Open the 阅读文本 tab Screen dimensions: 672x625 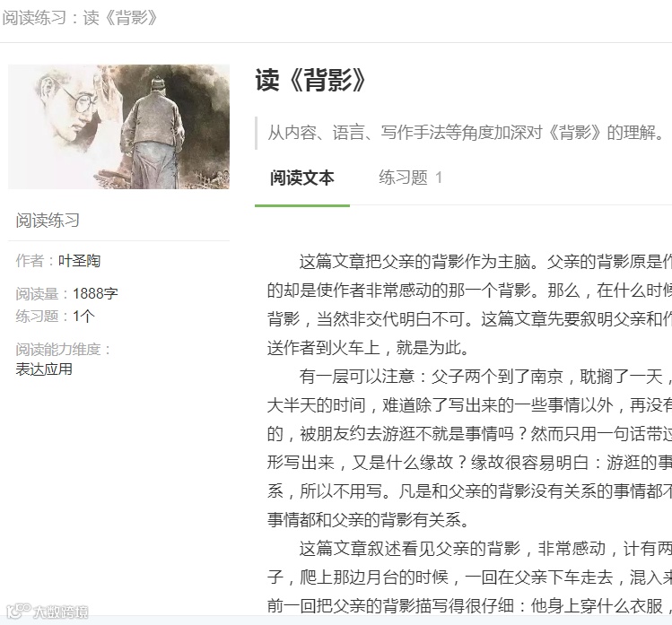(301, 178)
